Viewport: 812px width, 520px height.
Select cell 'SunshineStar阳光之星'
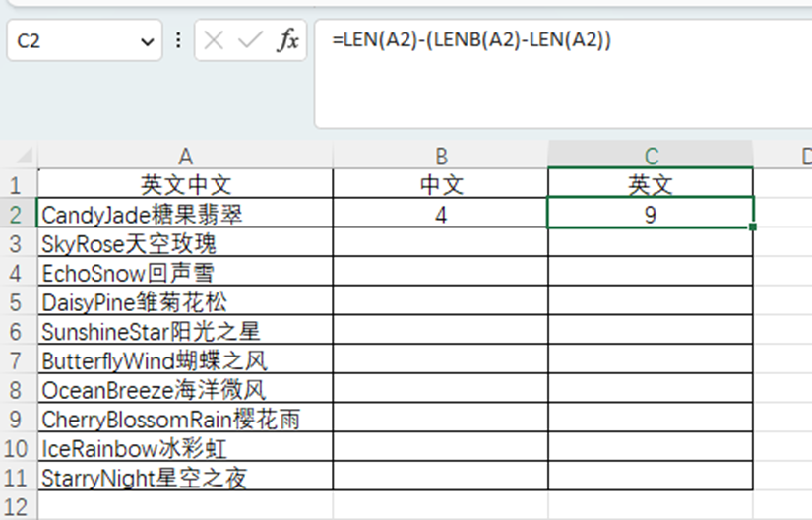point(185,330)
